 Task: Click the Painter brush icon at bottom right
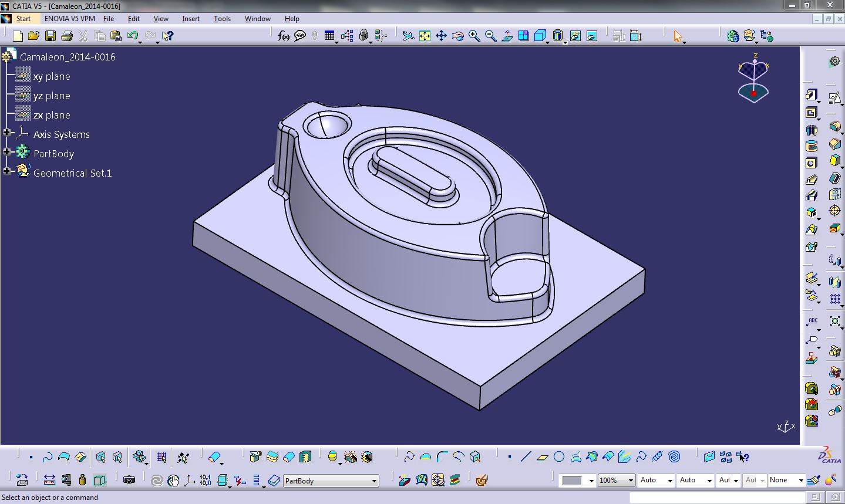[x=814, y=481]
